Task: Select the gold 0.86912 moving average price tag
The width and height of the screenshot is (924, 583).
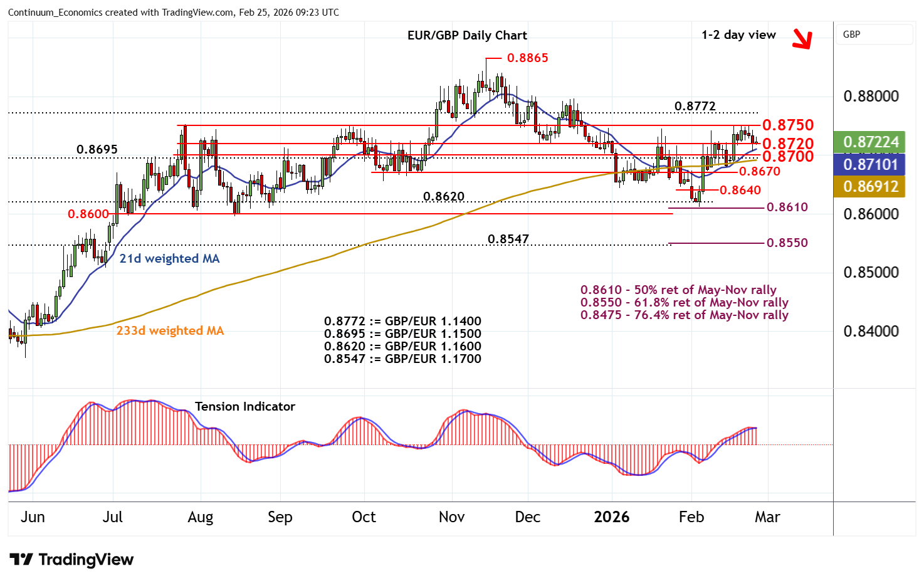Action: [x=870, y=186]
